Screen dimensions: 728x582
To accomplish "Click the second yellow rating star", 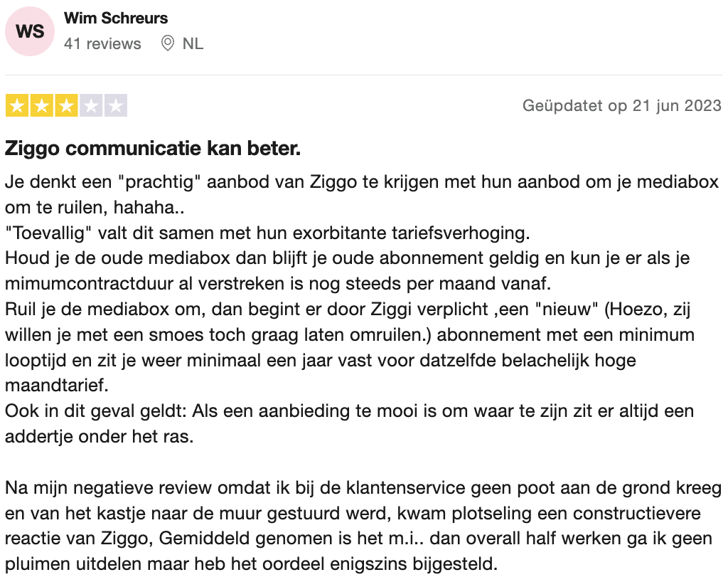I will 42,106.
